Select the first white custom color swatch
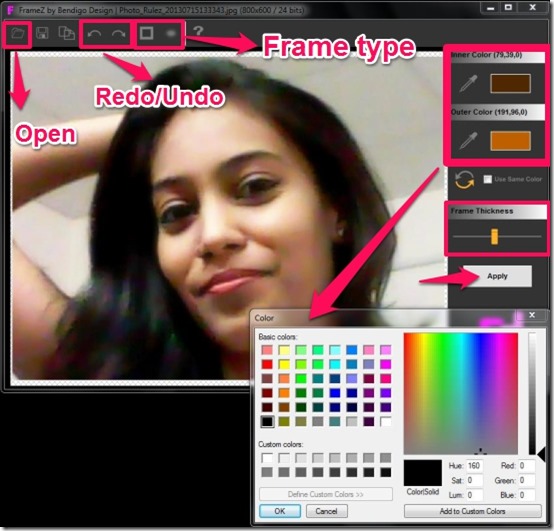The width and height of the screenshot is (554, 531). coord(267,458)
